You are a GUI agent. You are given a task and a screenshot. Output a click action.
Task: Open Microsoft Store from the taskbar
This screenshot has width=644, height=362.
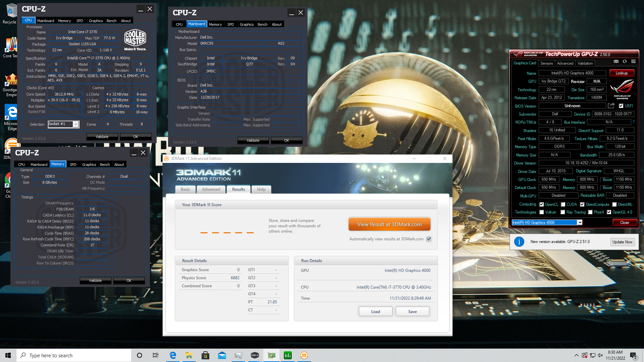tap(205, 355)
